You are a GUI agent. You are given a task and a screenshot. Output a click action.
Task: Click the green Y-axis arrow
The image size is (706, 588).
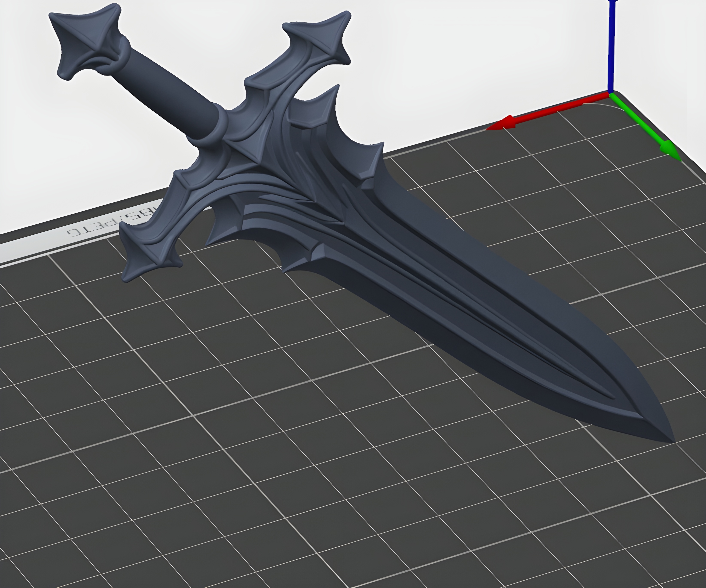[x=645, y=127]
